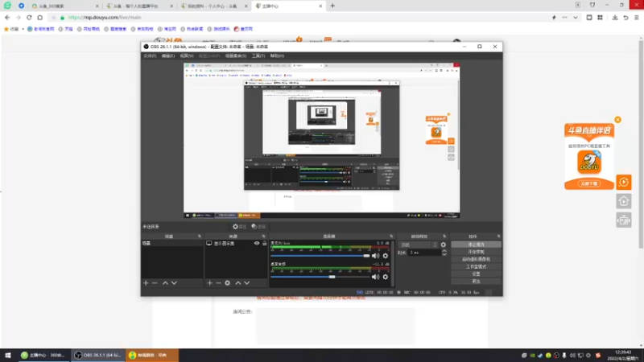
Task: Pop out the Scene Transitions dock icon
Action: tap(444, 237)
